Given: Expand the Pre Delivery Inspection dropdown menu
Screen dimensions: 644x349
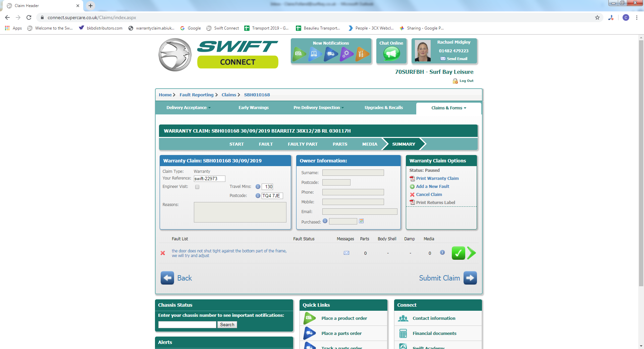Looking at the screenshot, I should click(319, 108).
